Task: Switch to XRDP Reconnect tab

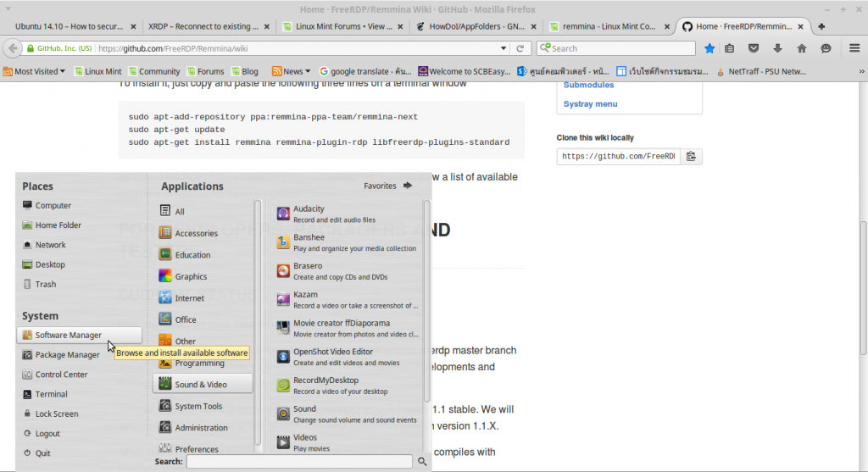Action: tap(204, 26)
